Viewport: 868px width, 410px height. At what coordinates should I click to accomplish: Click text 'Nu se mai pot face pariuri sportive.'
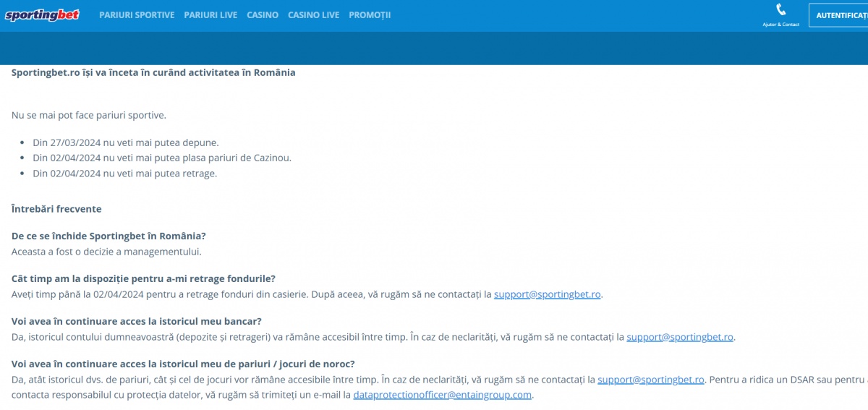click(x=89, y=115)
